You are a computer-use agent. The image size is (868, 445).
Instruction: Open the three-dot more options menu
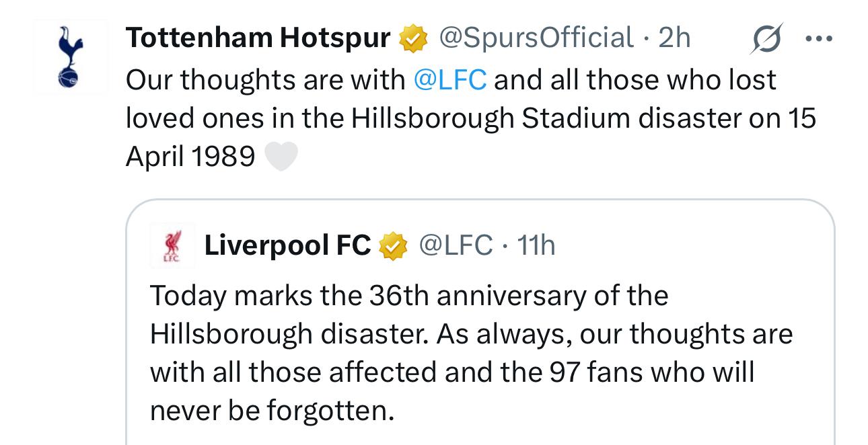pos(819,38)
